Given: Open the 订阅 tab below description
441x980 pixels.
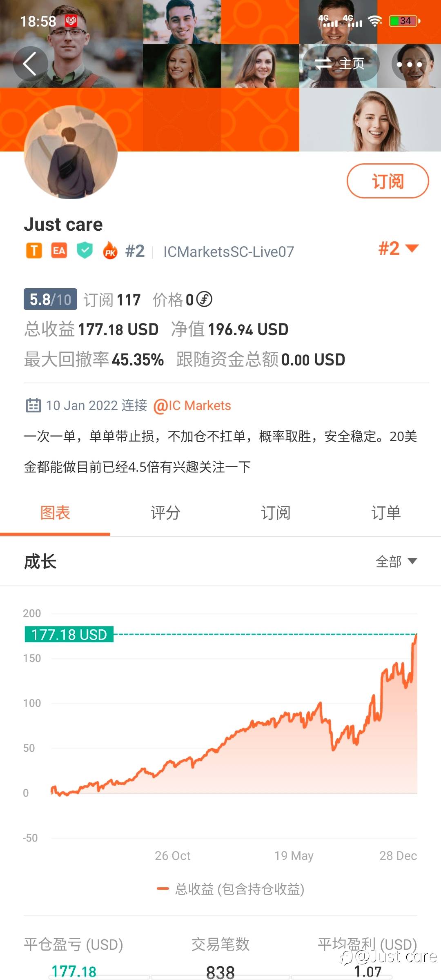Looking at the screenshot, I should pos(276,513).
